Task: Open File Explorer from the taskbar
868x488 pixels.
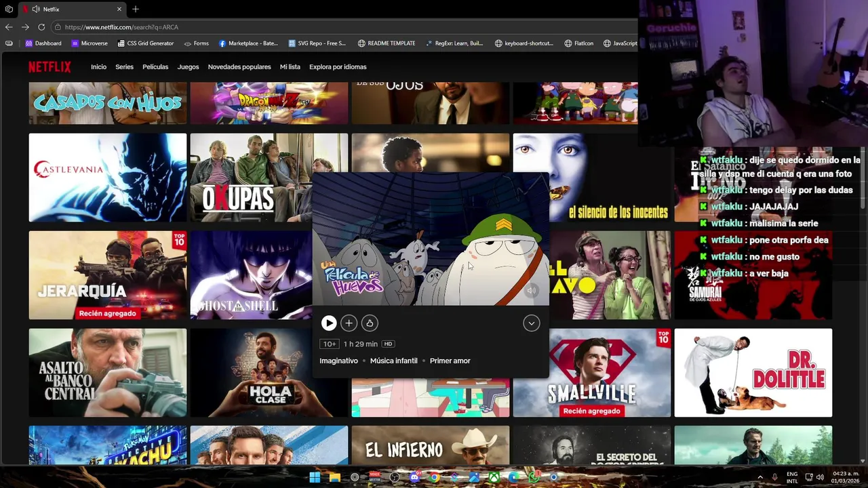Action: (335, 477)
